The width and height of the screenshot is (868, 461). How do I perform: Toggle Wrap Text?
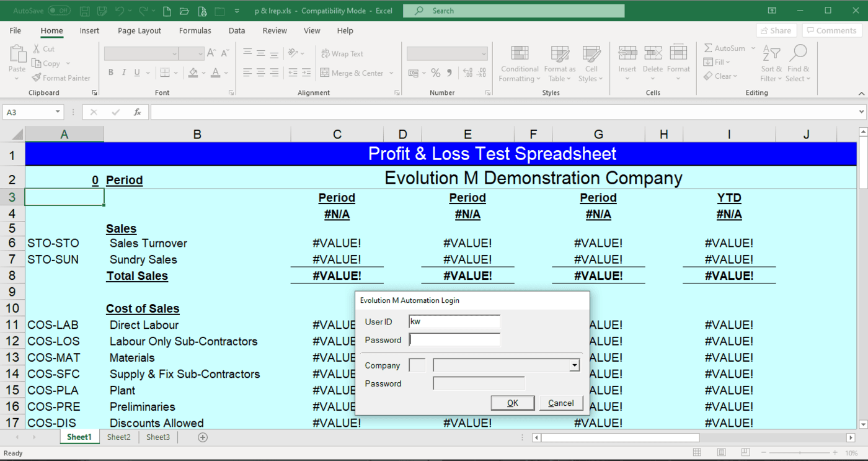click(342, 53)
